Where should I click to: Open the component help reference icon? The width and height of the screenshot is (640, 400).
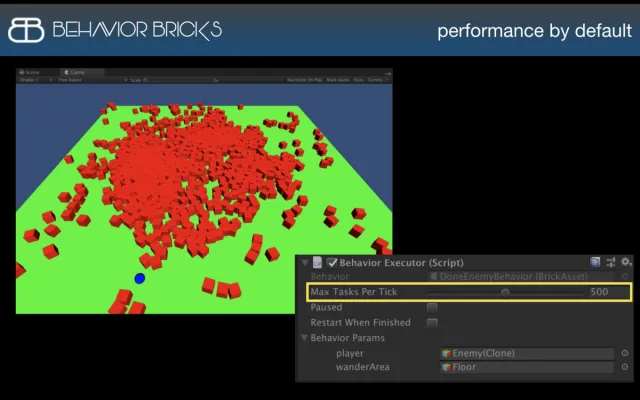tap(595, 262)
